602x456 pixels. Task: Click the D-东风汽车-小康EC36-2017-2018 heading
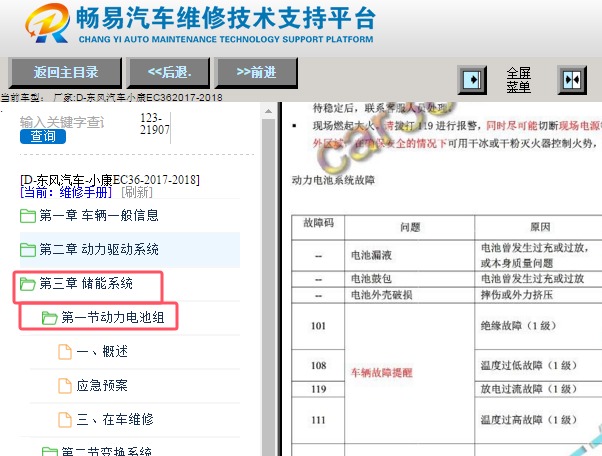110,180
